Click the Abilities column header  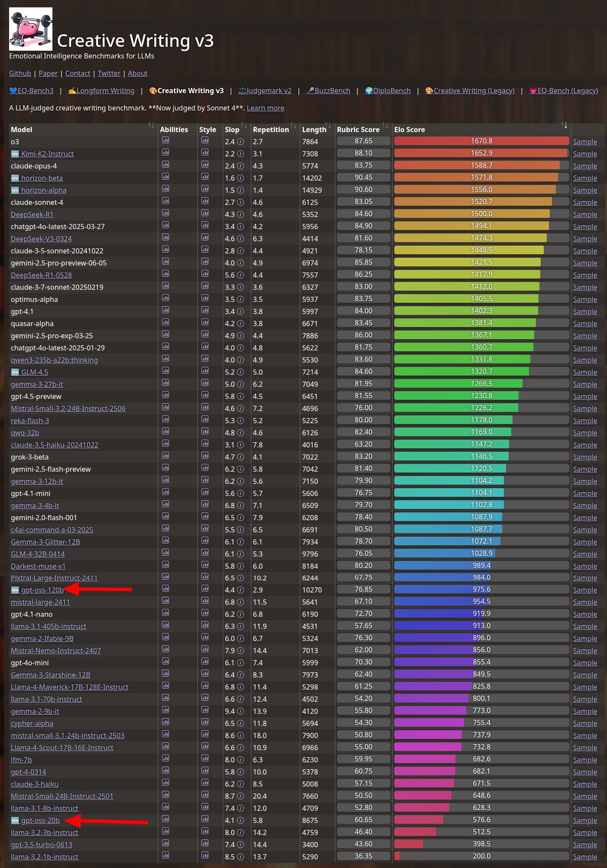tap(174, 130)
